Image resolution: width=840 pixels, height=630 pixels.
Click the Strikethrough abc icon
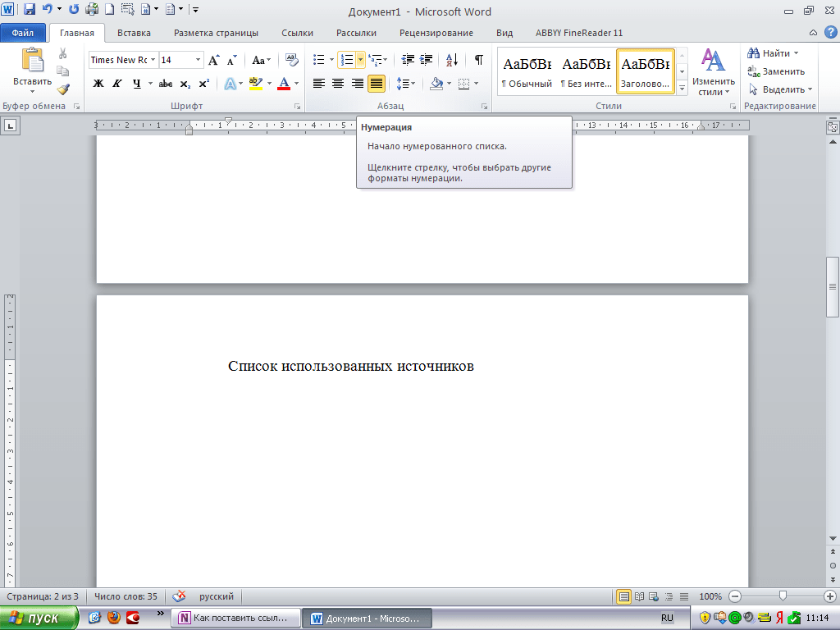click(x=165, y=84)
